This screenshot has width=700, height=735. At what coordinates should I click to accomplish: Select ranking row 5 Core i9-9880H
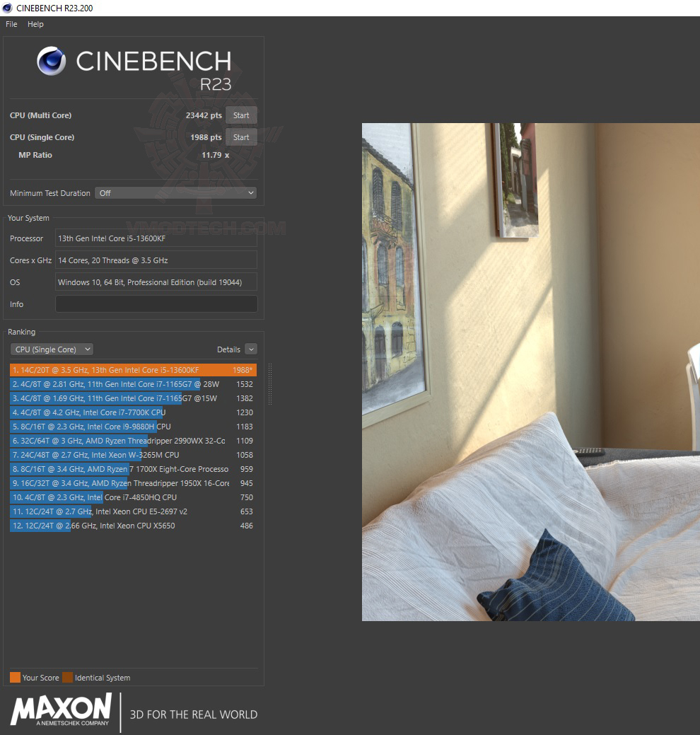tap(133, 427)
